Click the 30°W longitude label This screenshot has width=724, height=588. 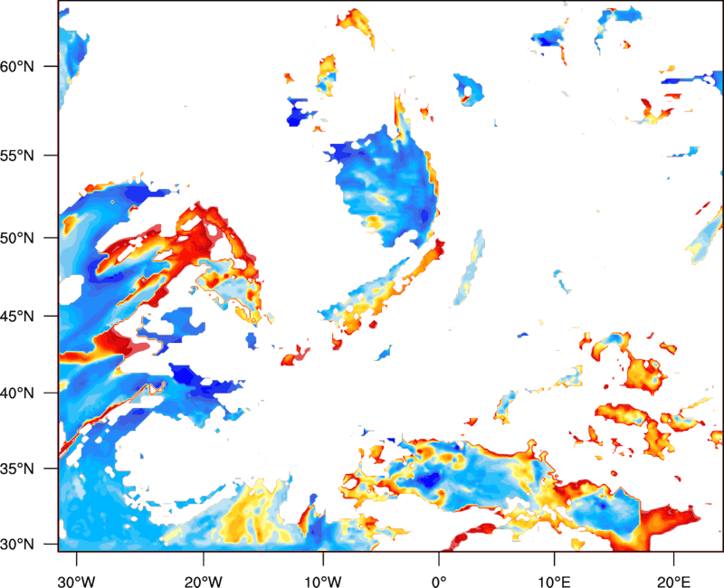pos(76,582)
